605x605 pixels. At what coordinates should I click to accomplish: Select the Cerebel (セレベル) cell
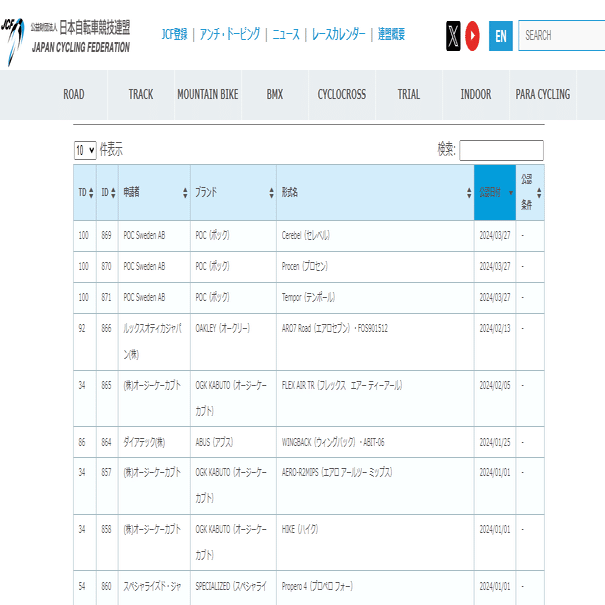coord(375,236)
